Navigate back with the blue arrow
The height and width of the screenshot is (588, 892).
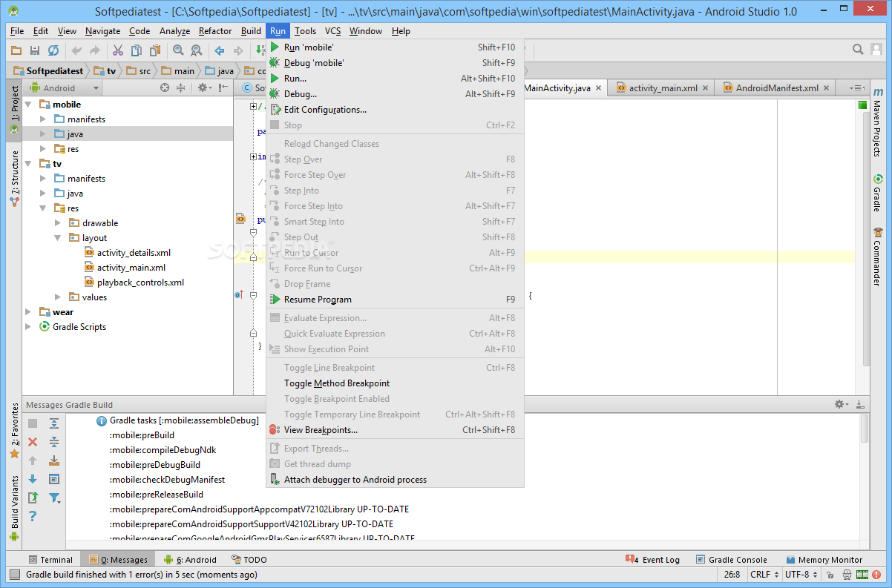(x=220, y=50)
